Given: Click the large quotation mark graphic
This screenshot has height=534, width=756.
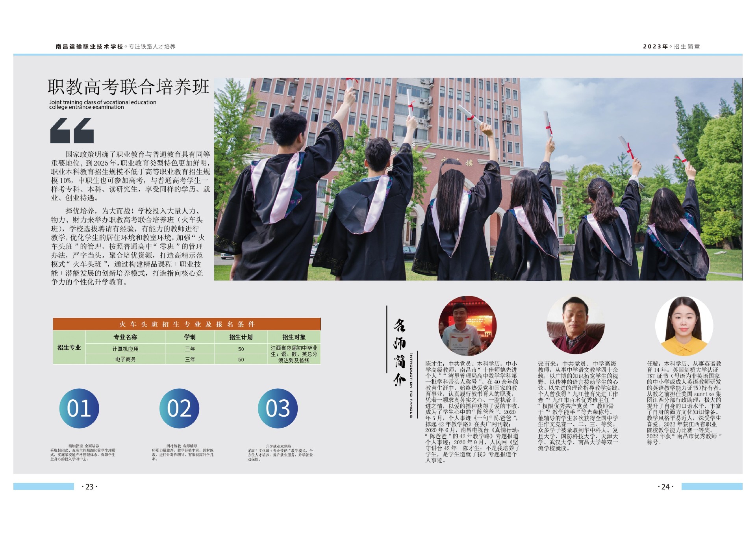Looking at the screenshot, I should 72,131.
